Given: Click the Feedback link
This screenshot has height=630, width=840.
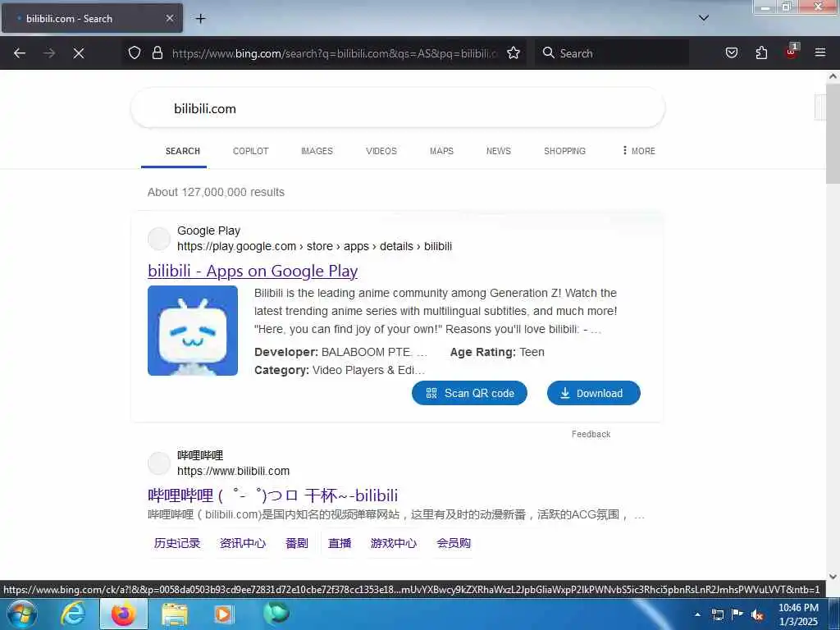Looking at the screenshot, I should [x=591, y=434].
